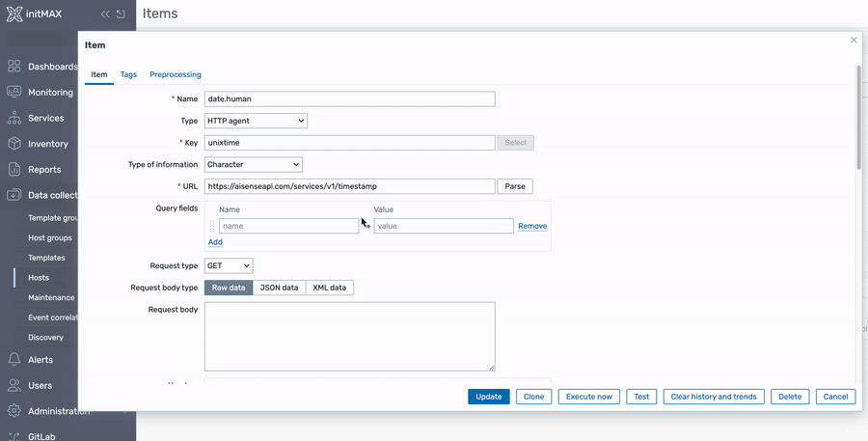Image resolution: width=868 pixels, height=441 pixels.
Task: Click the Dashboards icon in sidebar
Action: (x=14, y=67)
